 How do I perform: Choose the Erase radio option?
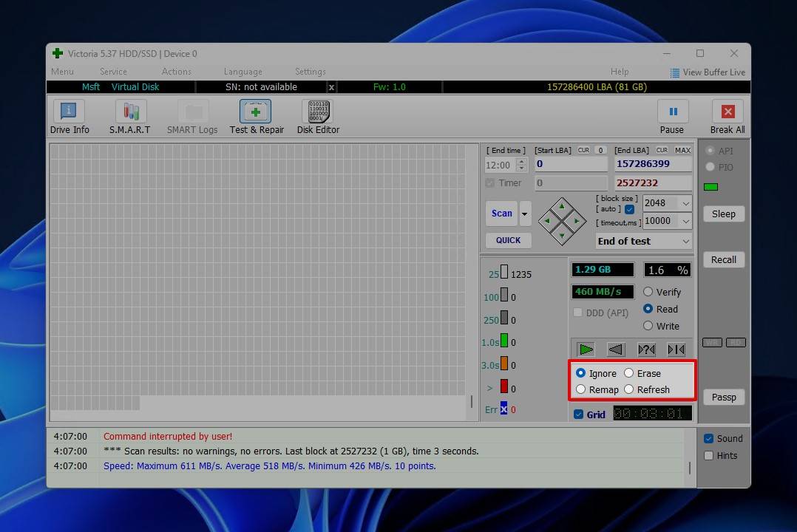pos(629,373)
